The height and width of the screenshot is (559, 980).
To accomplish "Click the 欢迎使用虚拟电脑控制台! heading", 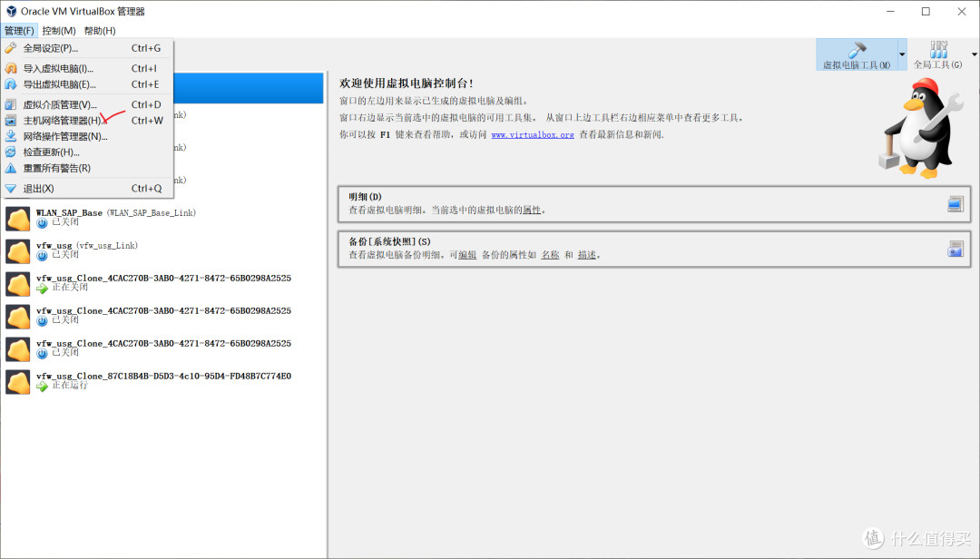I will (407, 83).
